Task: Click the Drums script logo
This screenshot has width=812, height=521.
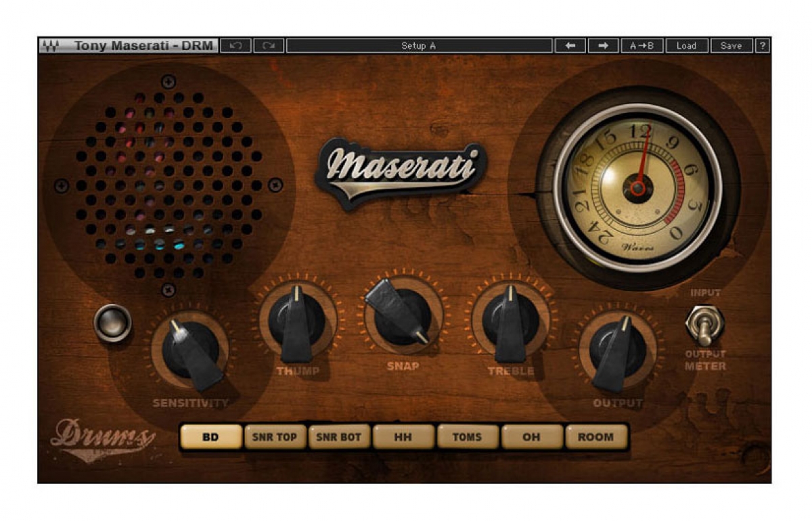Action: [x=103, y=440]
